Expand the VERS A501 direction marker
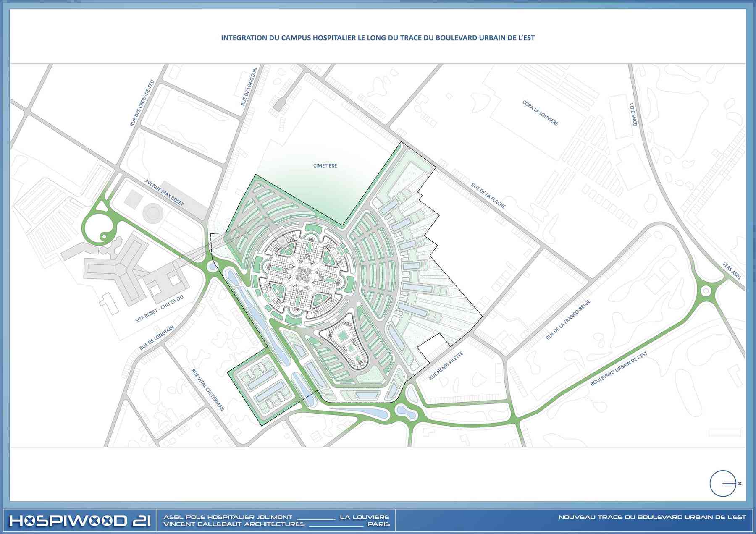756x534 pixels. pyautogui.click(x=732, y=271)
